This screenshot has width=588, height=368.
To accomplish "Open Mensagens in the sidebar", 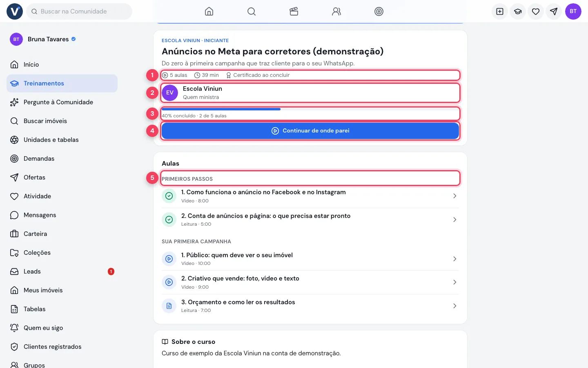I will 62,215.
